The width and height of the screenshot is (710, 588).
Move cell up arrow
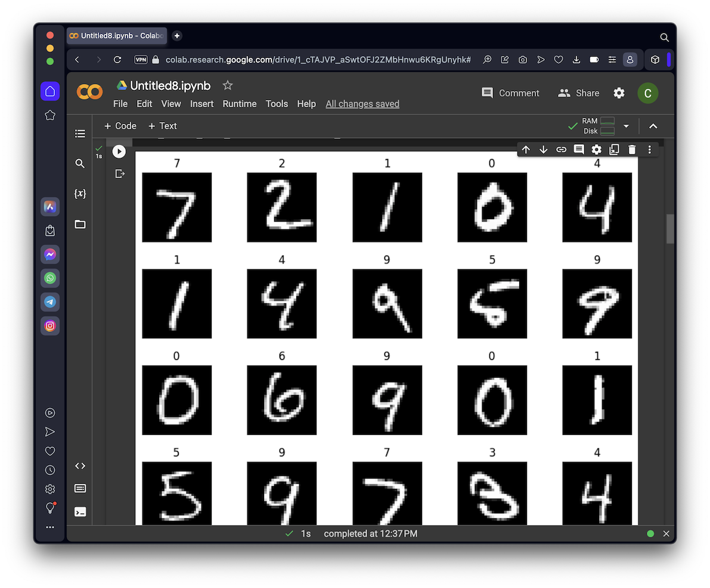(x=526, y=150)
